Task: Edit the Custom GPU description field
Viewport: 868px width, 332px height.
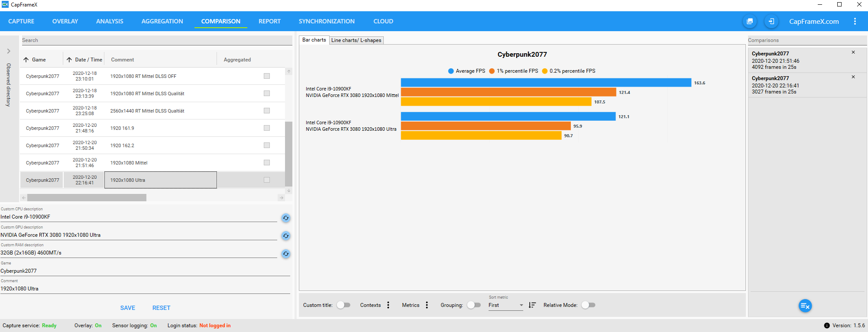Action: 139,235
